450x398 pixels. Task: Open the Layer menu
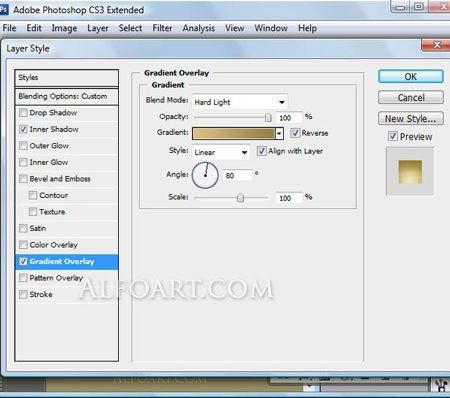(98, 28)
